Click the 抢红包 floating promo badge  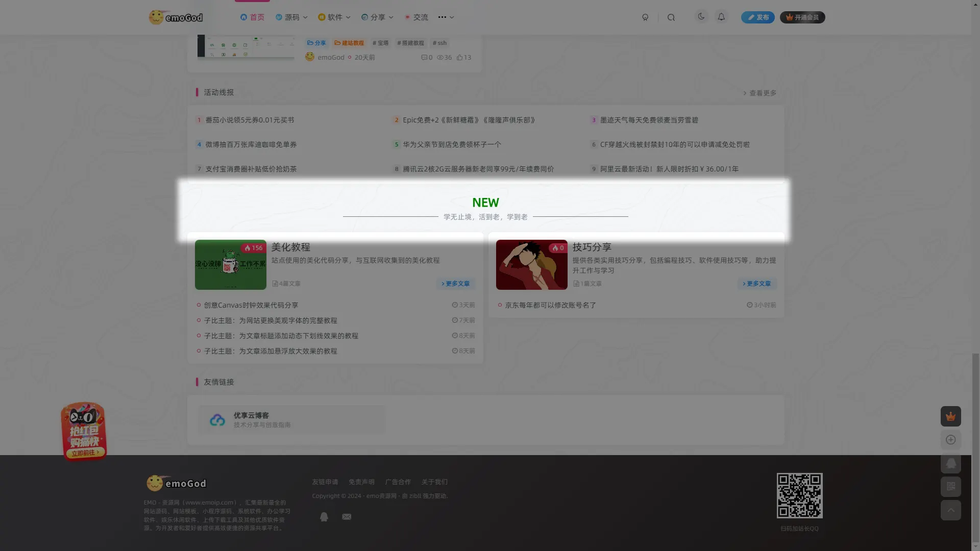pos(84,432)
